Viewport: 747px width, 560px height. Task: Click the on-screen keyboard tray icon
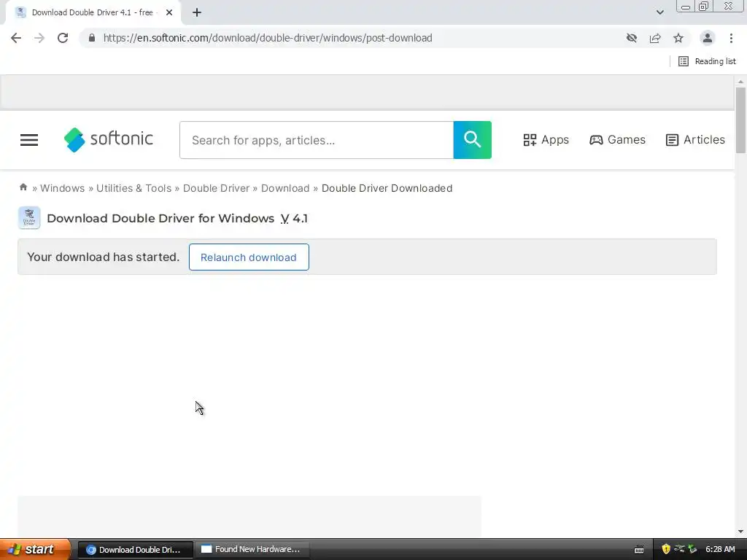[639, 550]
